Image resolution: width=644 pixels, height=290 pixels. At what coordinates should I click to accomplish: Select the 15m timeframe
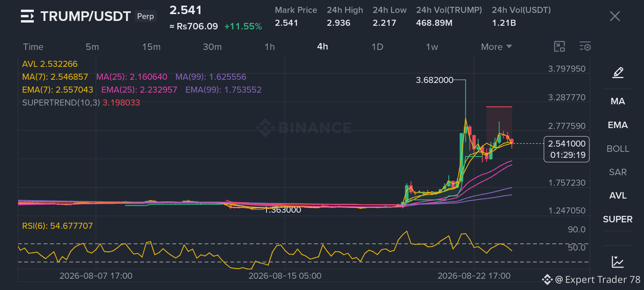click(x=151, y=47)
